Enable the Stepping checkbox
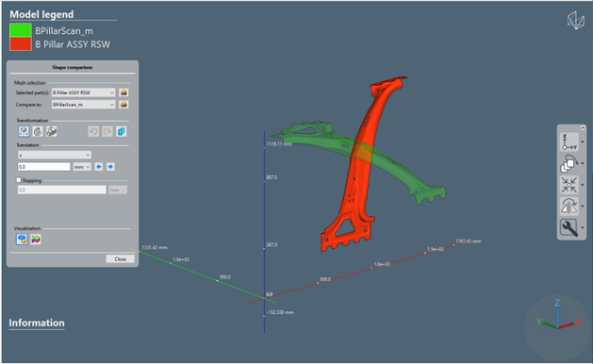 [x=19, y=180]
